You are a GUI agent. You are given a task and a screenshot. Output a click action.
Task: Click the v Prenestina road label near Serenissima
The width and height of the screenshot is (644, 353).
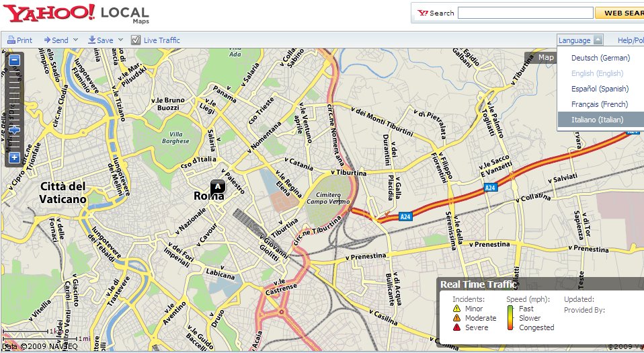coord(489,244)
